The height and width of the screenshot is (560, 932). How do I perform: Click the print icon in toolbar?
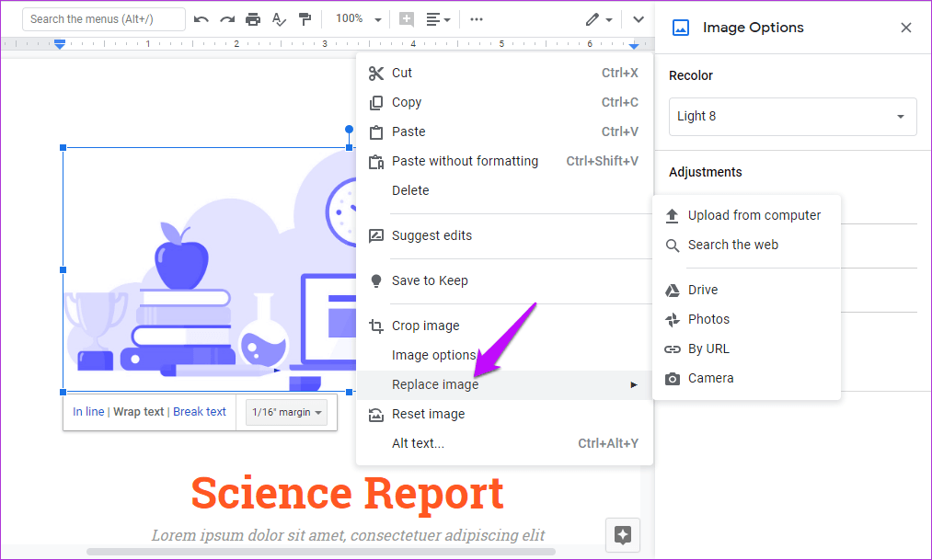(x=253, y=19)
